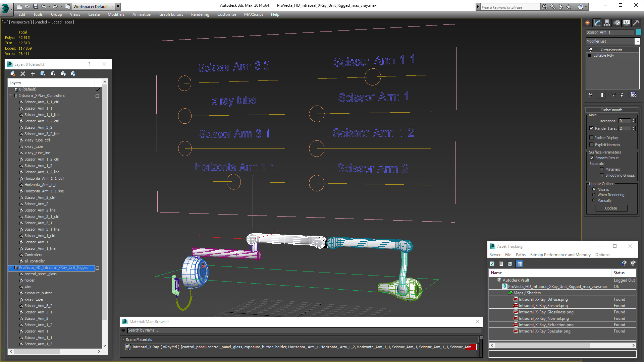This screenshot has height=362, width=644.
Task: Click the Subscription Center key icon
Action: click(x=552, y=7)
